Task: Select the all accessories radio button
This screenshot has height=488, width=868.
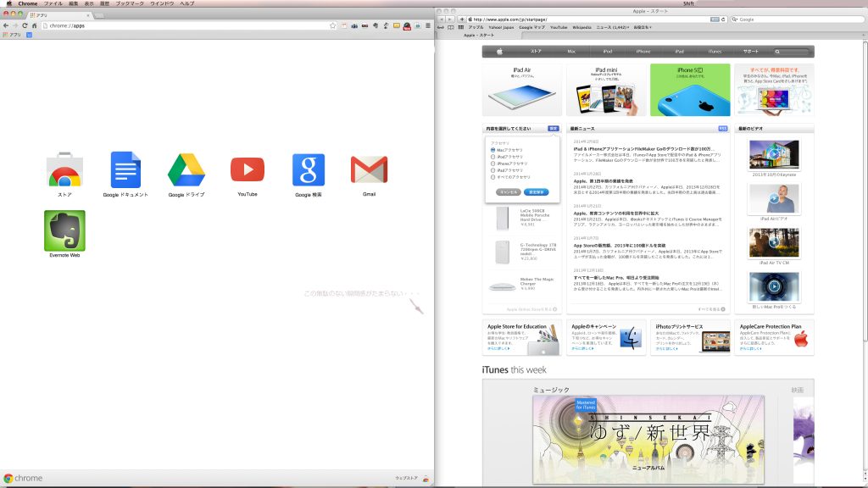Action: click(x=492, y=177)
